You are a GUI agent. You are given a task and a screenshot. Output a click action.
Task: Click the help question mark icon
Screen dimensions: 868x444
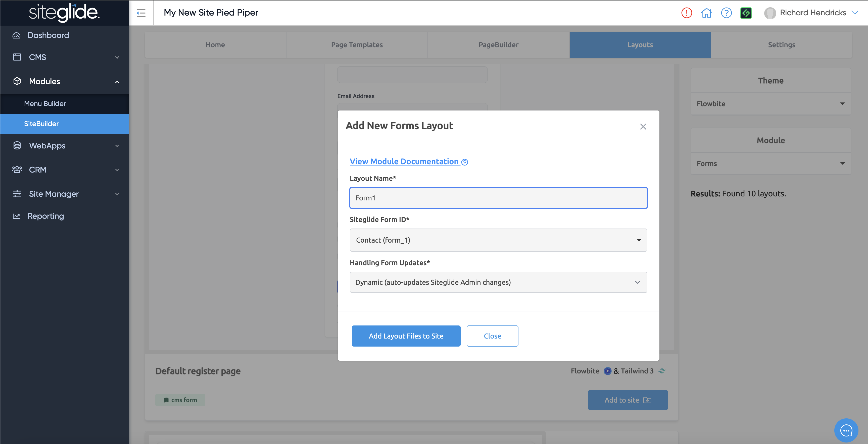tap(726, 13)
